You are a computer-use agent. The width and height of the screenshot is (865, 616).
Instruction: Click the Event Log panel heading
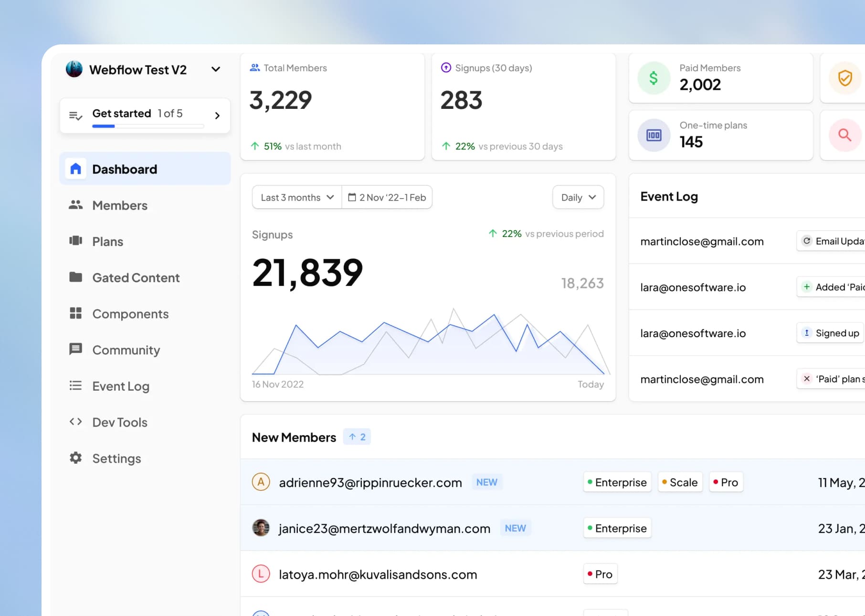(669, 197)
